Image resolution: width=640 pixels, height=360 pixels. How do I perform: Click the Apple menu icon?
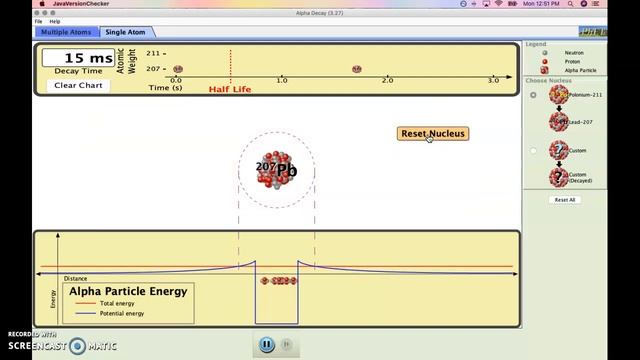pos(42,4)
